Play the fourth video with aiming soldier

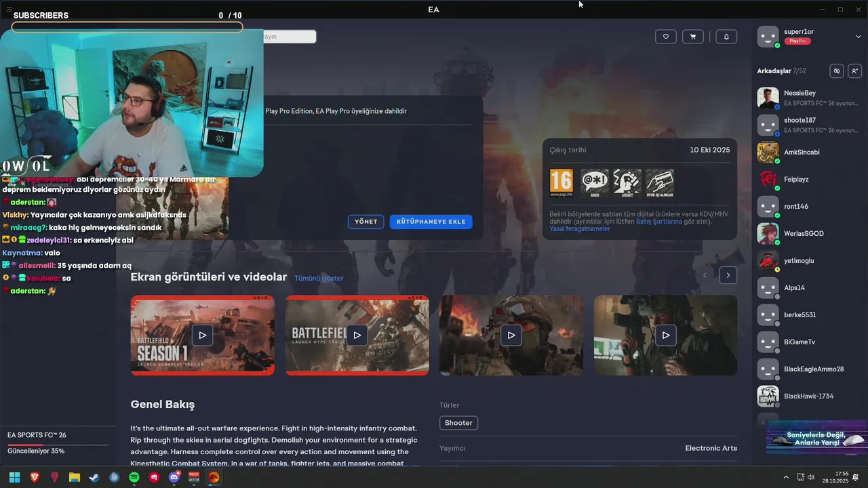coord(666,335)
